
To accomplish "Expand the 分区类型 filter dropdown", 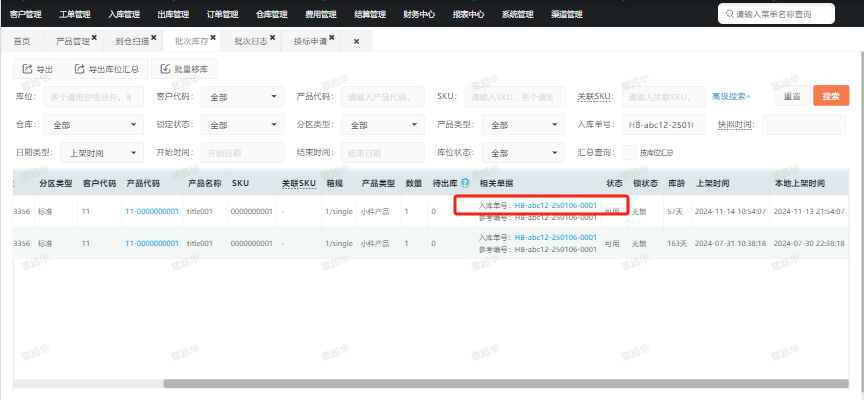I will click(383, 125).
